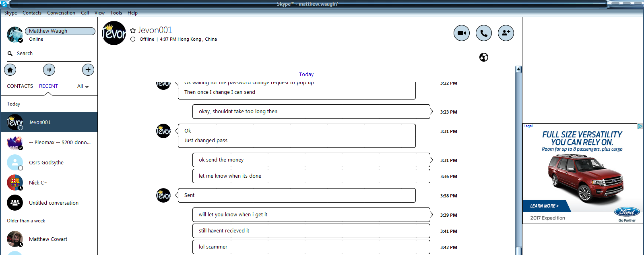644x255 pixels.
Task: Open the All contacts filter dropdown
Action: (83, 86)
